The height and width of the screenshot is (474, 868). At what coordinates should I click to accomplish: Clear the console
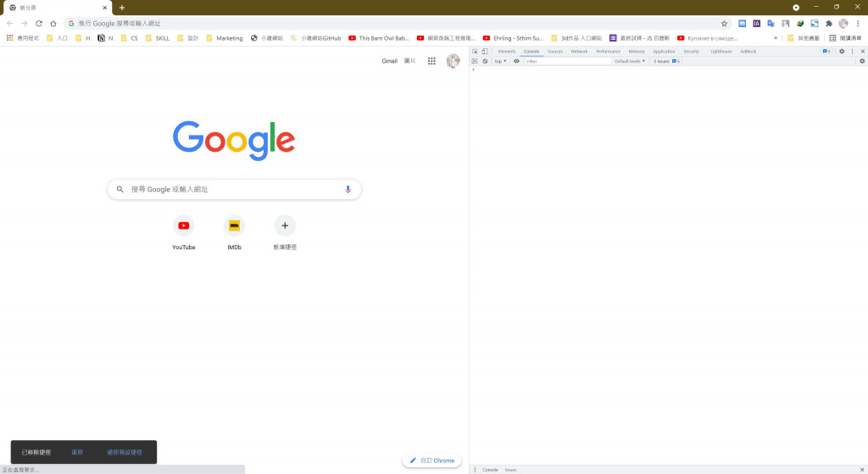pos(485,61)
